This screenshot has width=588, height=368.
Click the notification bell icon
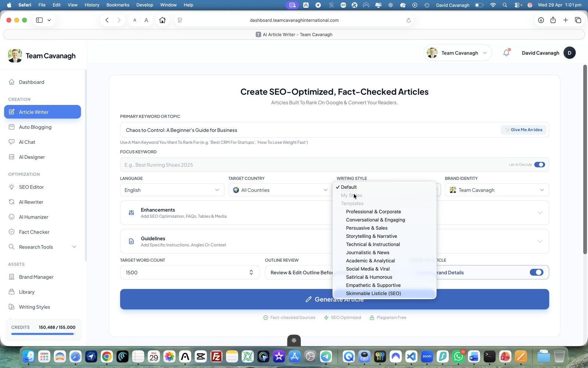506,53
